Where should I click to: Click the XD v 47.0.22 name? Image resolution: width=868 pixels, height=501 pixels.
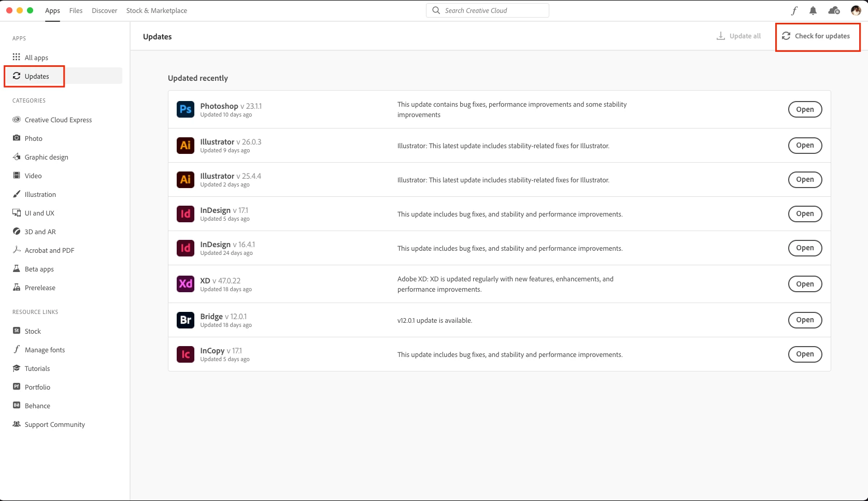pos(220,280)
